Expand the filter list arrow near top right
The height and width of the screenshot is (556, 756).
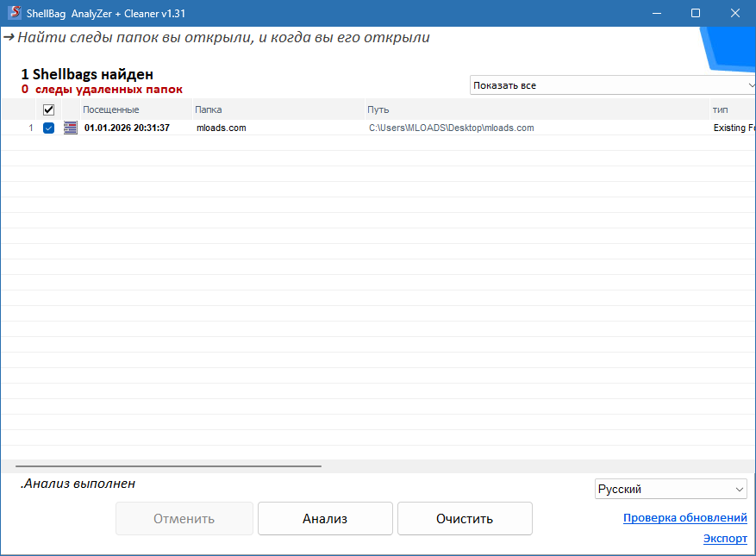749,84
